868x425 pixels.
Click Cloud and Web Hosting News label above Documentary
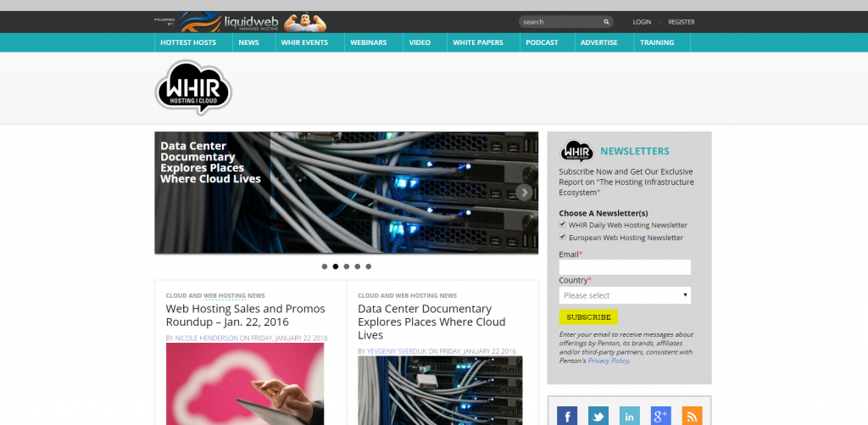(407, 296)
